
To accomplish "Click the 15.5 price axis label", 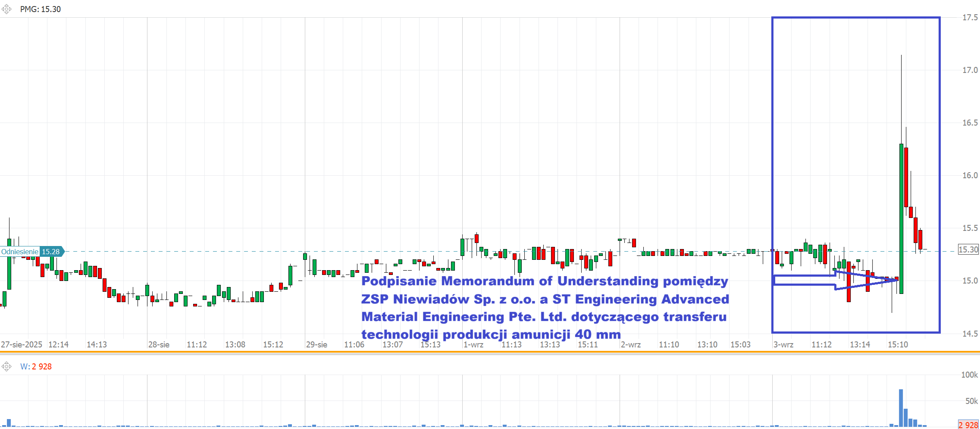I will tap(970, 228).
